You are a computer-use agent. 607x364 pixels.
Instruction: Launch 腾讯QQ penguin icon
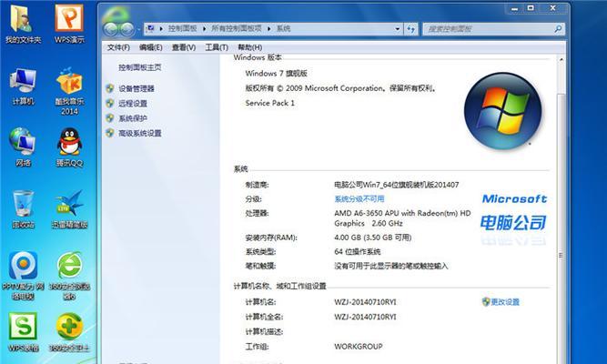(x=69, y=142)
